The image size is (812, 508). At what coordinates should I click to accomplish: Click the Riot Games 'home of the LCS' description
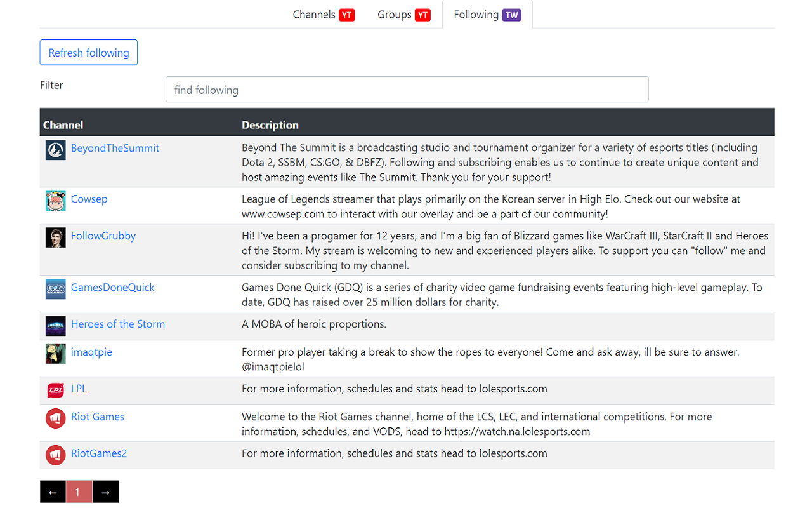[477, 424]
